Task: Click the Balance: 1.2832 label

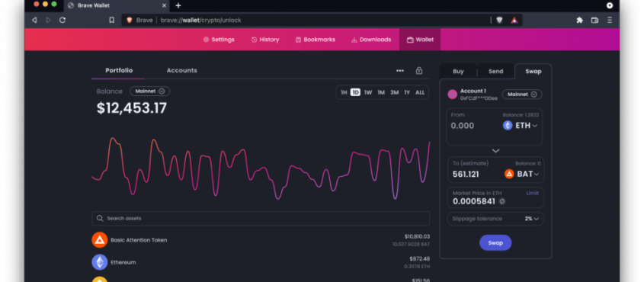Action: coord(521,115)
